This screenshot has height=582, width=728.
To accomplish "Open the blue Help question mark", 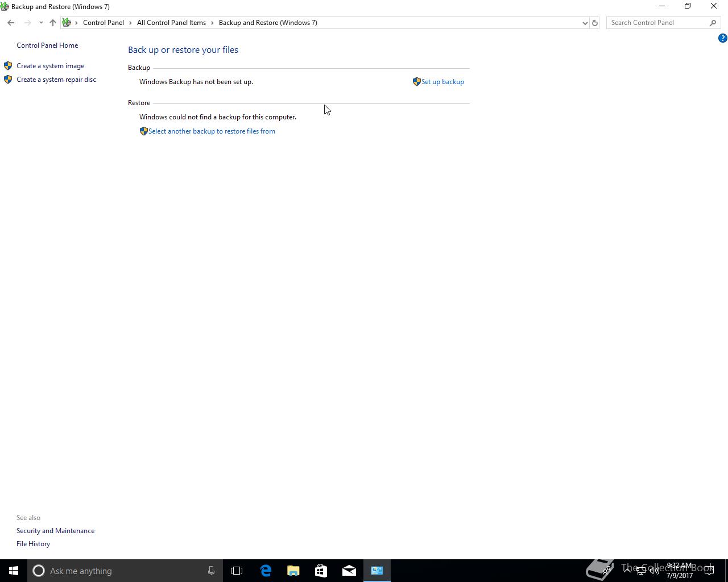I will (722, 38).
